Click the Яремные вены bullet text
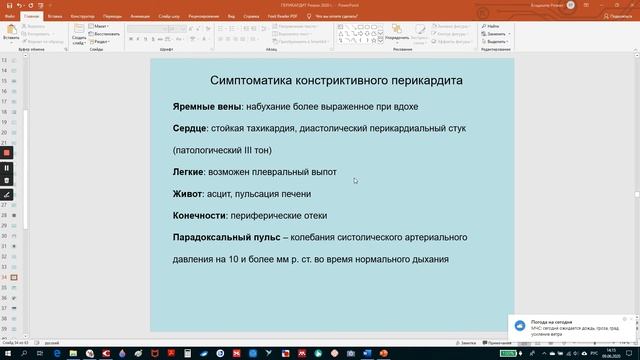The height and width of the screenshot is (360, 640). (x=295, y=107)
